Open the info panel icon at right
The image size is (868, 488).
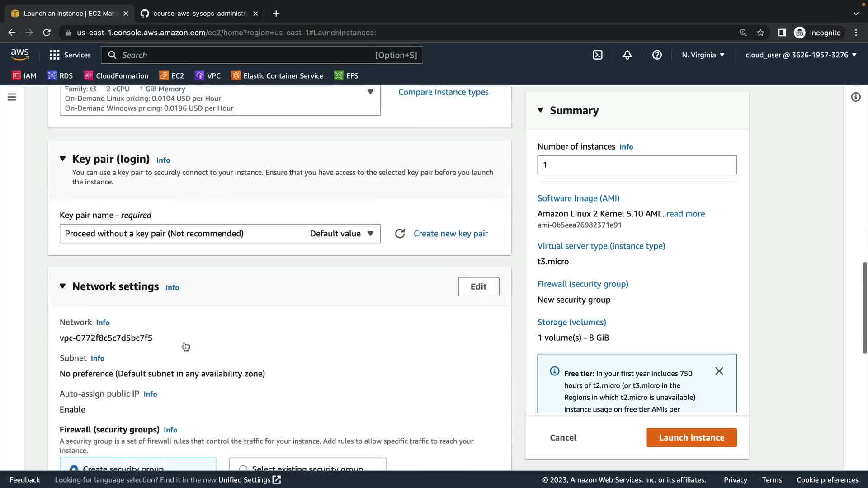pyautogui.click(x=855, y=97)
